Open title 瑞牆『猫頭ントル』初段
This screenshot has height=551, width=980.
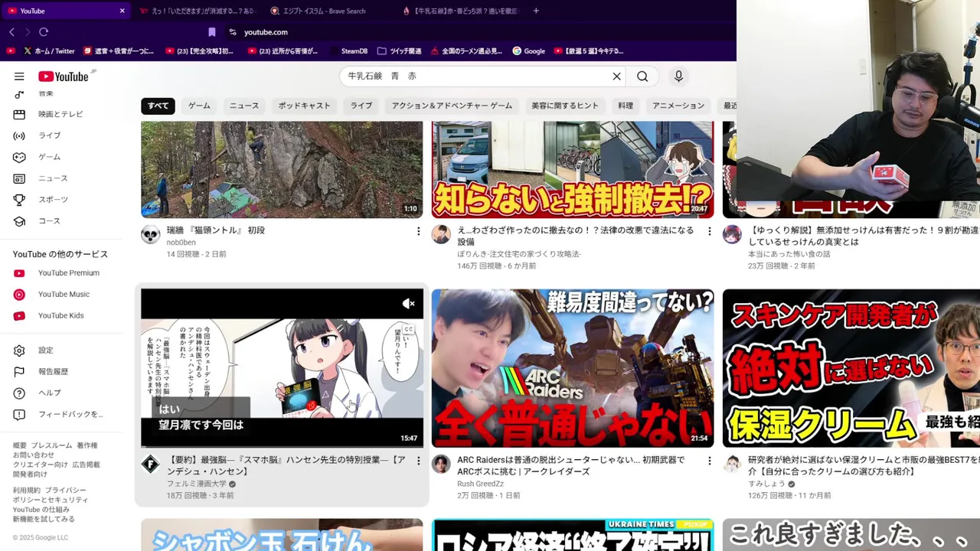point(216,230)
